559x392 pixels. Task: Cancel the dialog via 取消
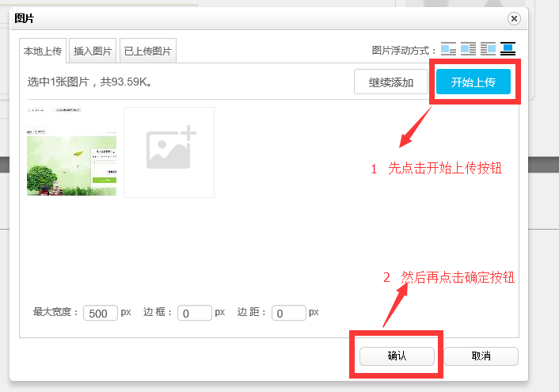point(481,356)
